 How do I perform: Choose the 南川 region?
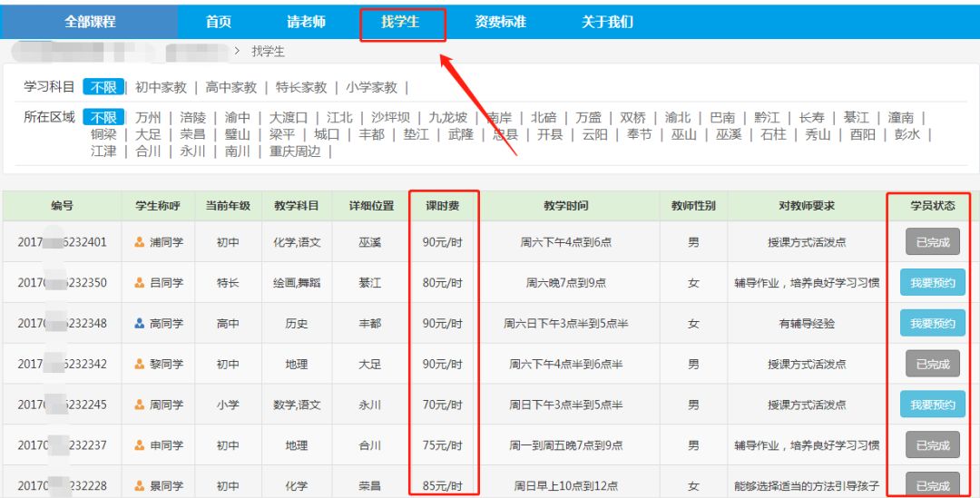pyautogui.click(x=238, y=151)
